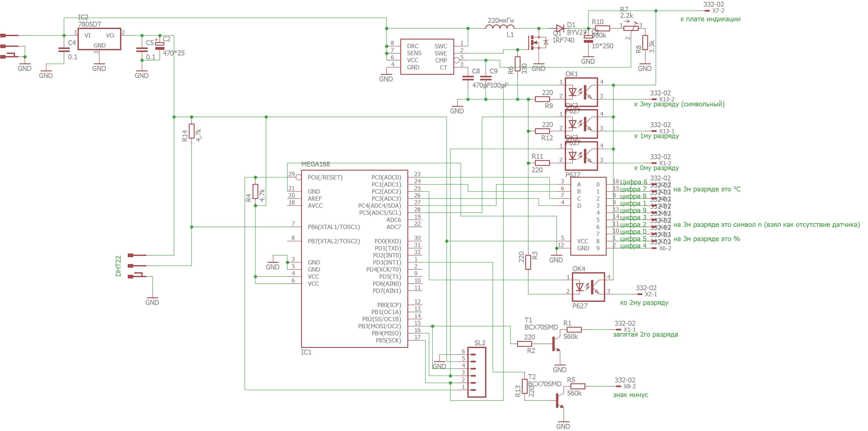The height and width of the screenshot is (431, 868).
Task: Select the OK4 optocoupler near X2-1
Action: [x=588, y=287]
